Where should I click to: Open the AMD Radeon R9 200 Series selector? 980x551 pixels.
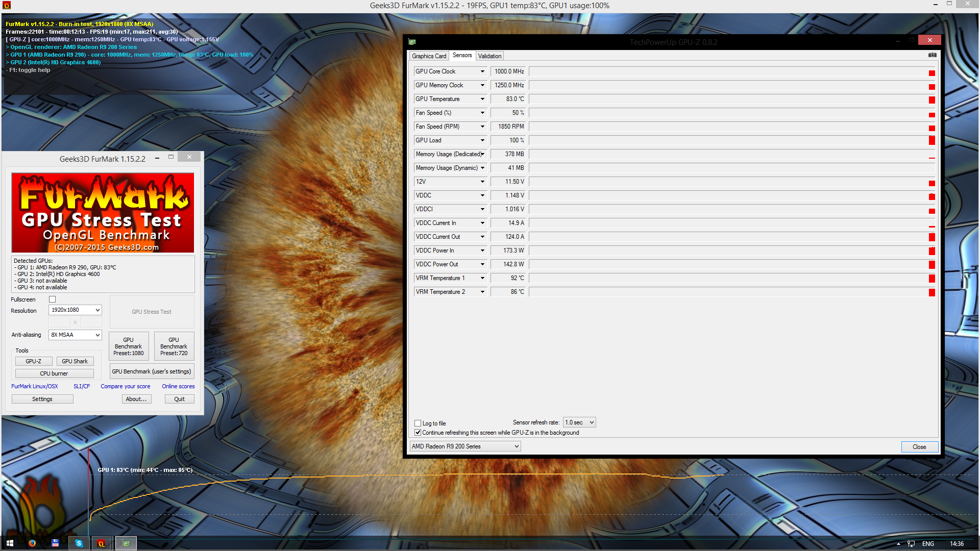(465, 446)
